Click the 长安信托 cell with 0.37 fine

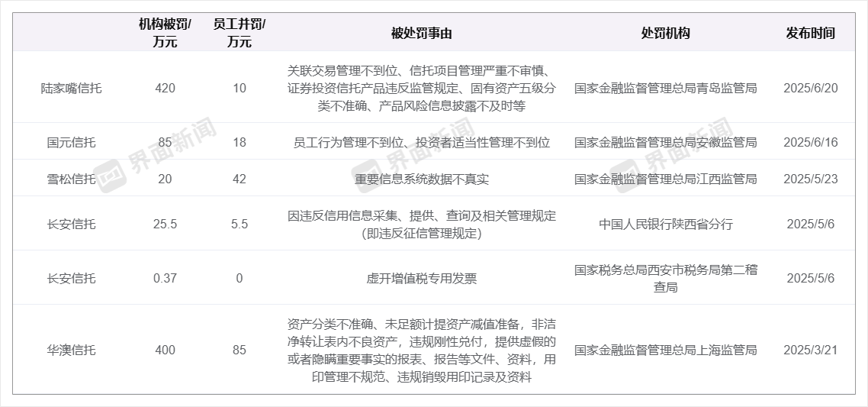[x=71, y=278]
